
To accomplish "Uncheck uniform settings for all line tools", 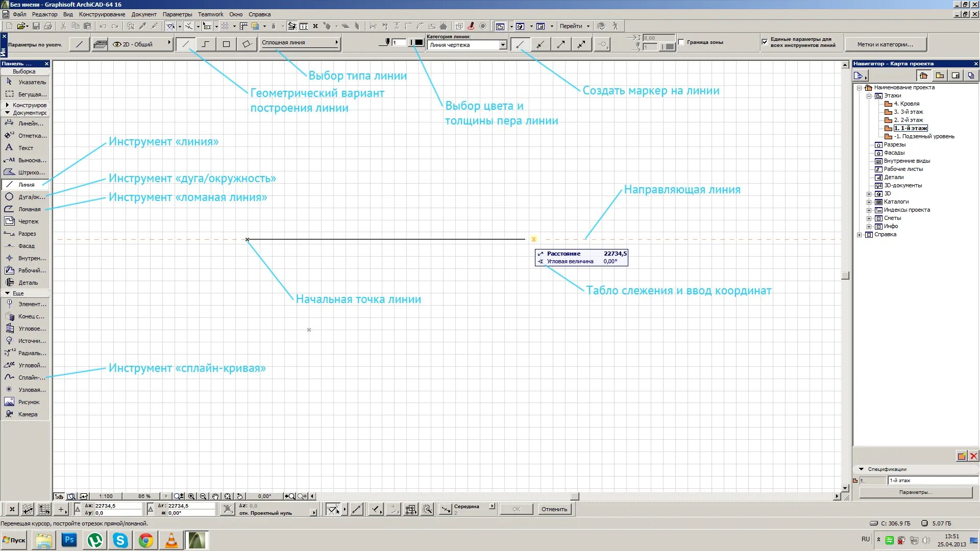I will (x=765, y=42).
